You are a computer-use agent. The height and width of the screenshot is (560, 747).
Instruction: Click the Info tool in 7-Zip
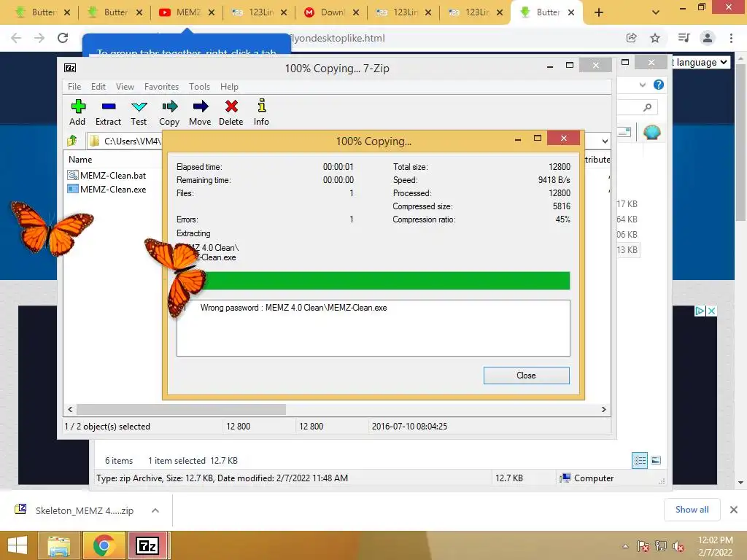tap(261, 112)
